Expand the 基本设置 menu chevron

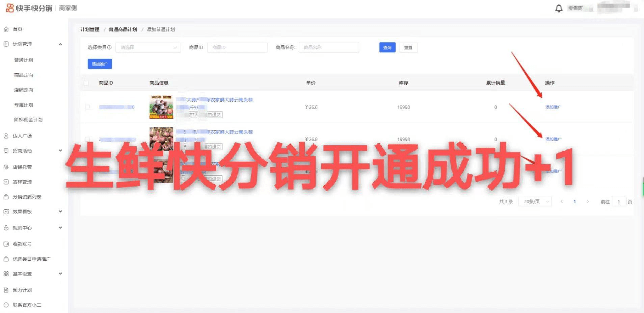(60, 274)
